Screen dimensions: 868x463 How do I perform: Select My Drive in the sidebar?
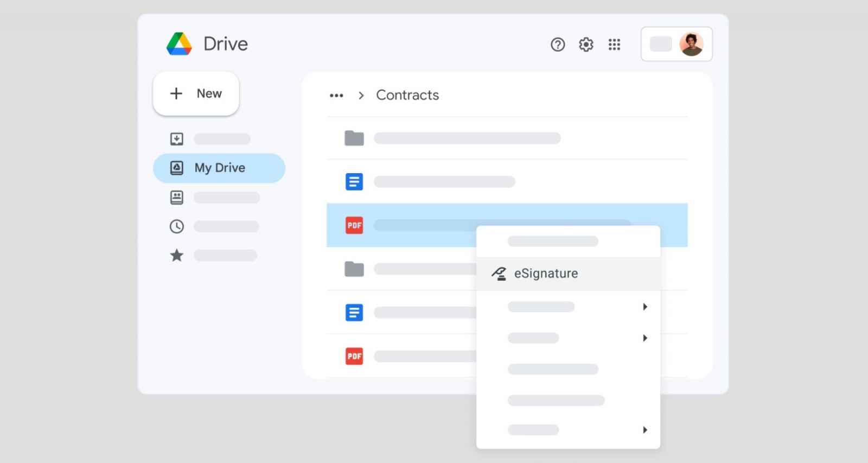tap(219, 168)
